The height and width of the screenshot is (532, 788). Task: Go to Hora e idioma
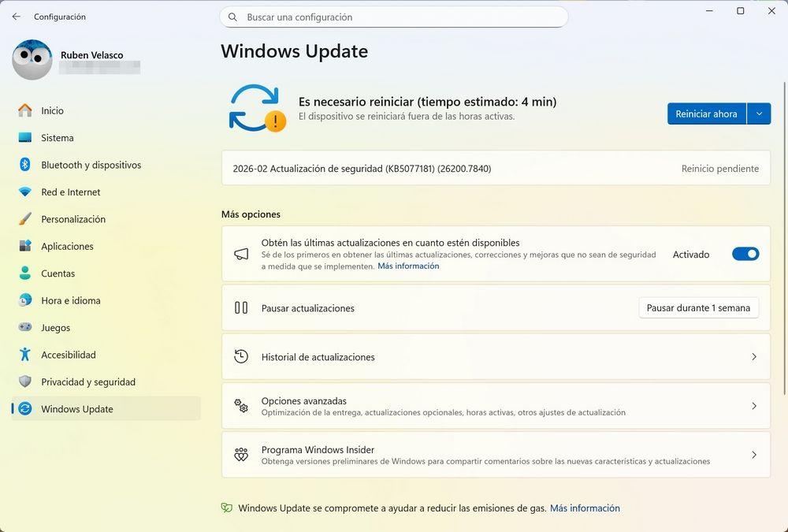(70, 300)
